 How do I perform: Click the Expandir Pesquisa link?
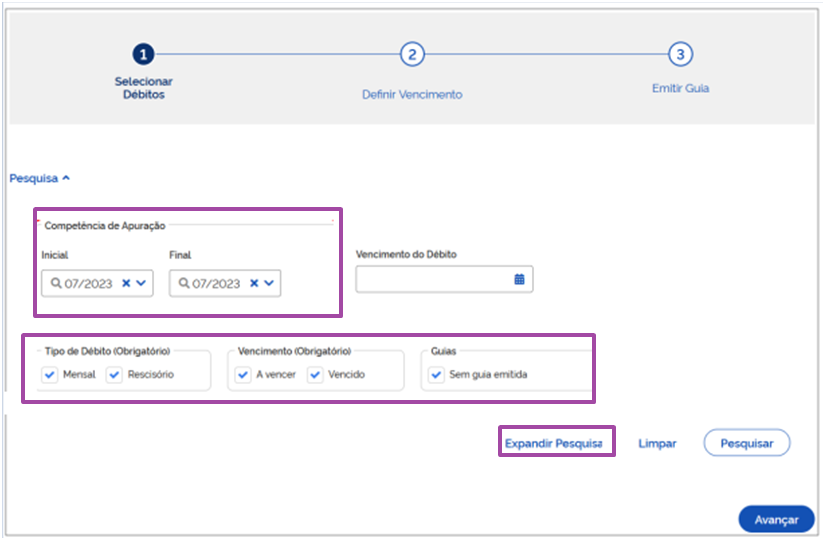coord(554,443)
